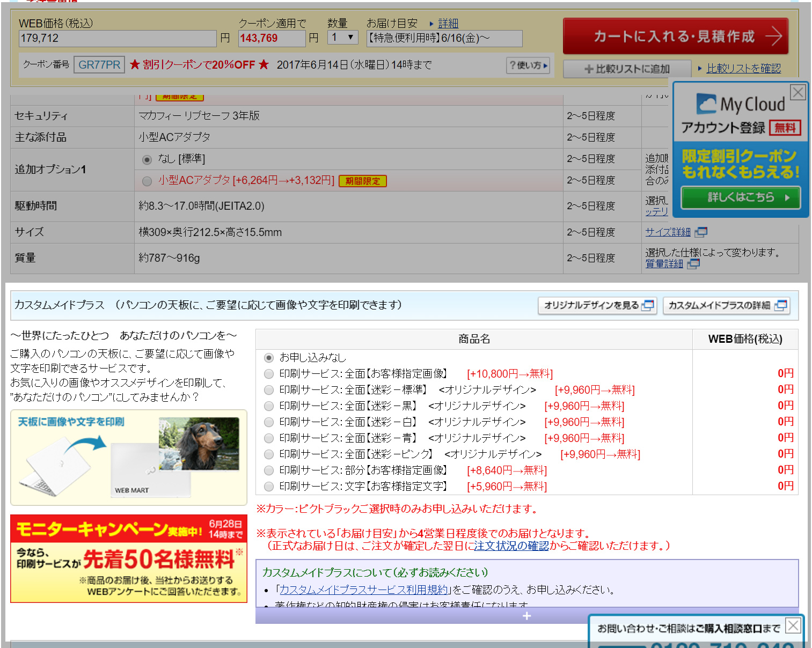Open coupon 使い方 help button
The image size is (812, 648).
click(528, 65)
